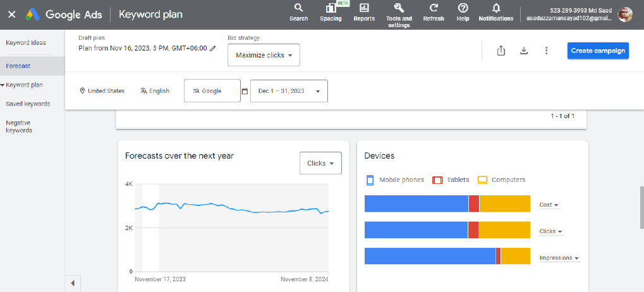Click the Google Ads logo
This screenshot has width=644, height=292.
click(33, 15)
